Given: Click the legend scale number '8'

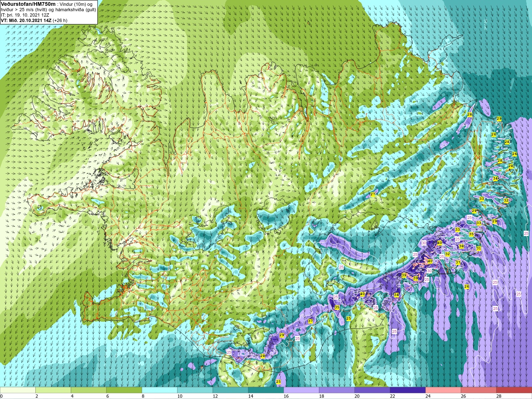Looking at the screenshot, I should point(143,396).
